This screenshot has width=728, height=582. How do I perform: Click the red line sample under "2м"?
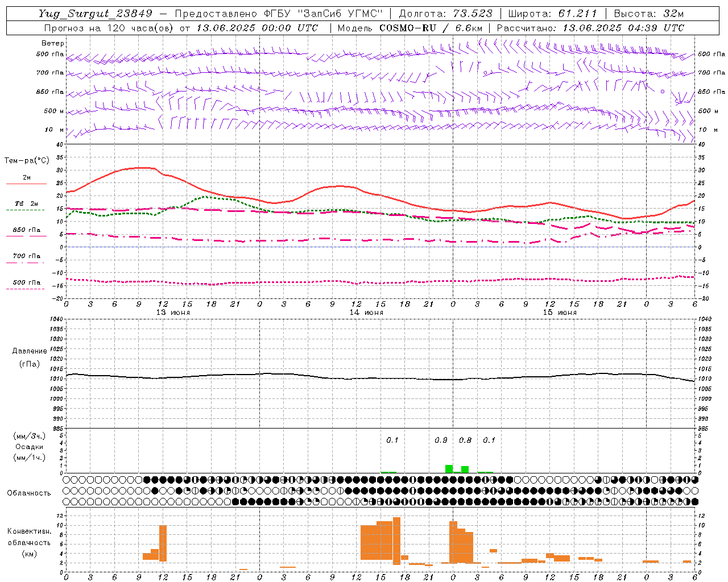pos(26,184)
